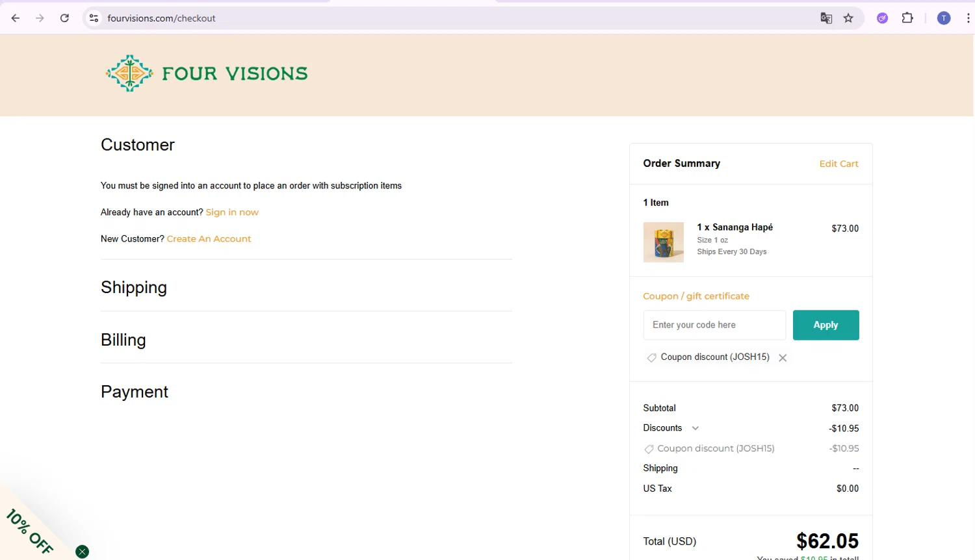Click the Subtotal $73.00 value
The height and width of the screenshot is (560, 975).
[845, 408]
